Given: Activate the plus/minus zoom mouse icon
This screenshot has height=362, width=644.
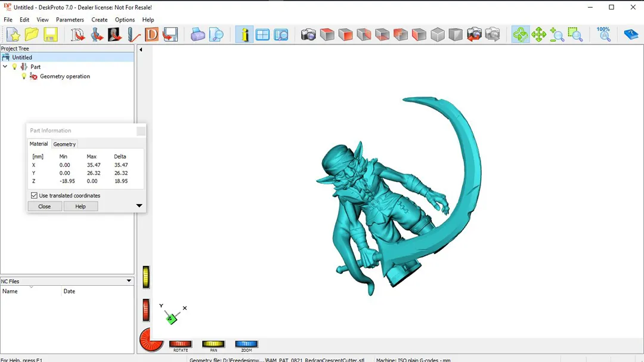Looking at the screenshot, I should [x=557, y=35].
